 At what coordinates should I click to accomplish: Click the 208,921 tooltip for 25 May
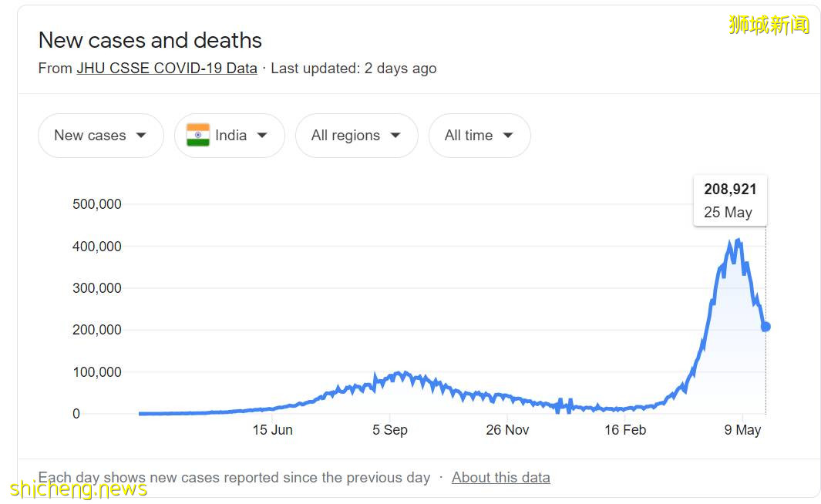[x=729, y=200]
